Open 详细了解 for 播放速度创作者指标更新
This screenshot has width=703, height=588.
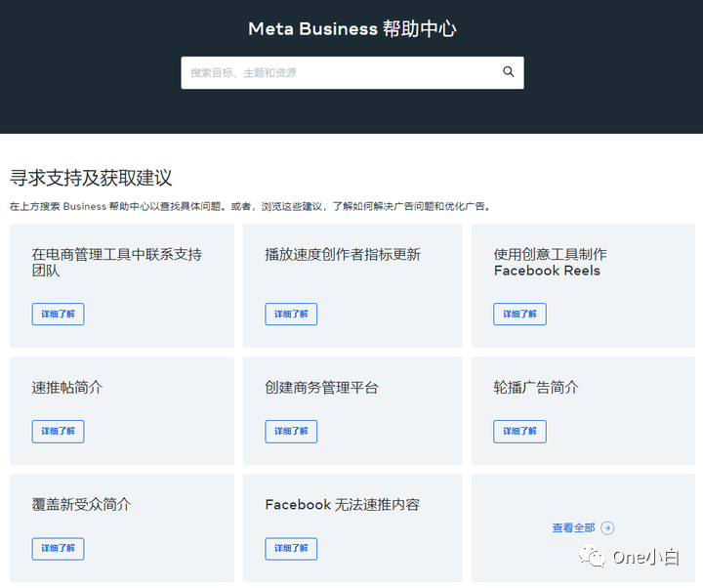tap(291, 314)
